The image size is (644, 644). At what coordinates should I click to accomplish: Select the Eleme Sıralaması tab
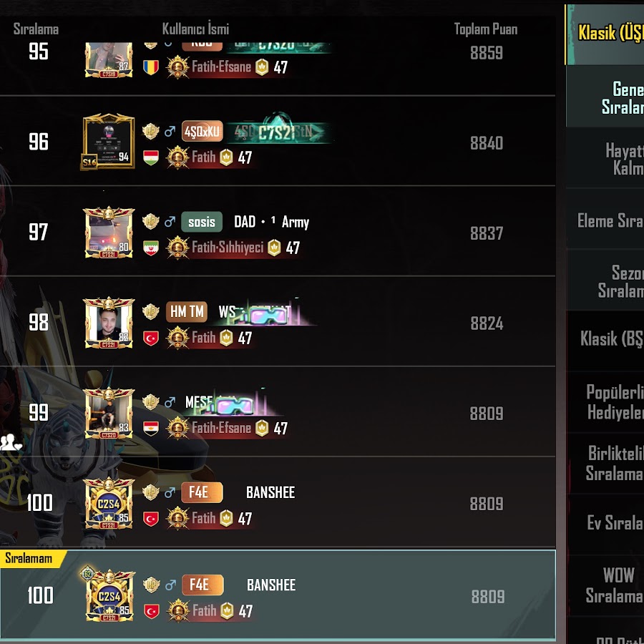605,220
